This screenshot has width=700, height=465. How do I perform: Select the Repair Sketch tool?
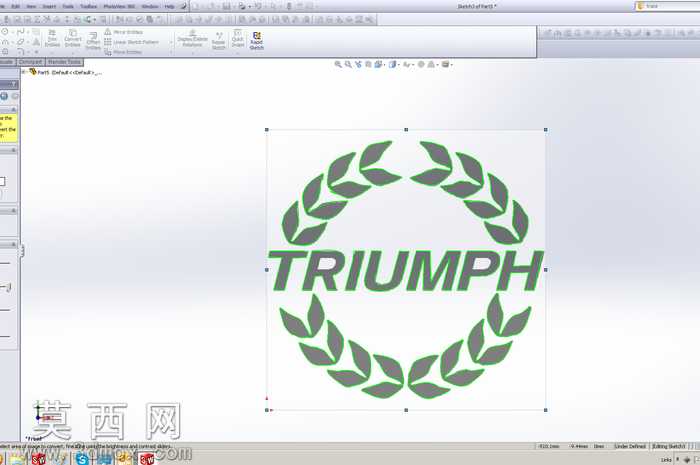(x=219, y=41)
